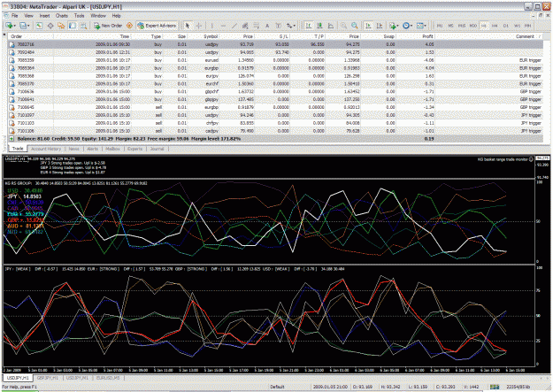Select the trendline drawing tool

[x=234, y=26]
